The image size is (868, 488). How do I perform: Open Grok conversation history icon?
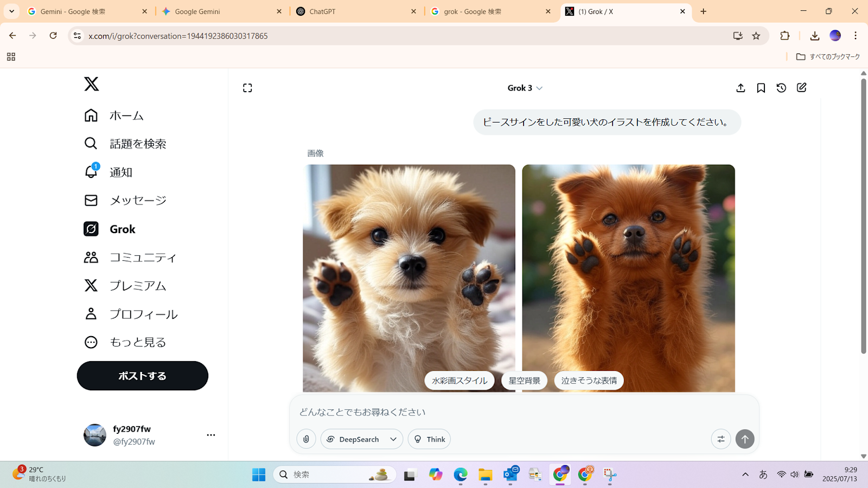pos(781,88)
